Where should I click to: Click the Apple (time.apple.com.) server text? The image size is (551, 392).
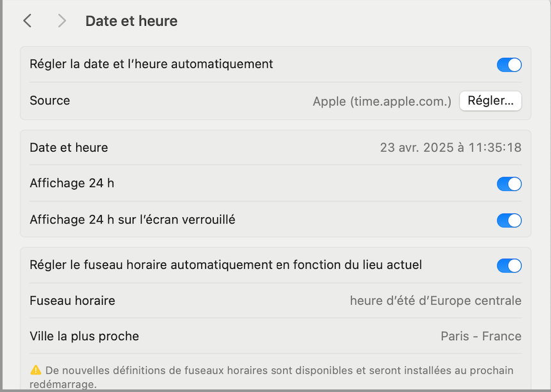click(382, 101)
